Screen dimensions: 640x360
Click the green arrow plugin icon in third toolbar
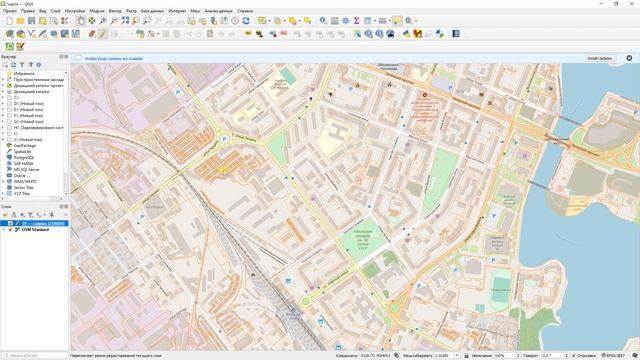point(9,47)
